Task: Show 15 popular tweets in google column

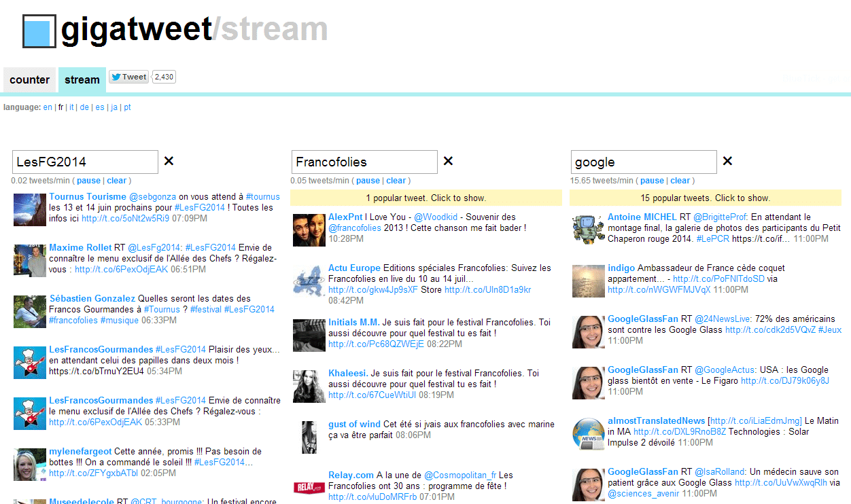Action: click(706, 198)
